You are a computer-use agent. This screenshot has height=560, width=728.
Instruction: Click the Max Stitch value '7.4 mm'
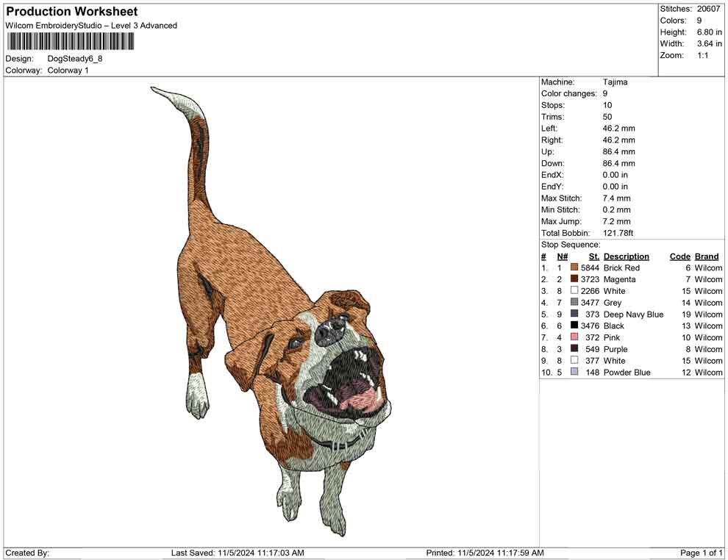pyautogui.click(x=616, y=198)
